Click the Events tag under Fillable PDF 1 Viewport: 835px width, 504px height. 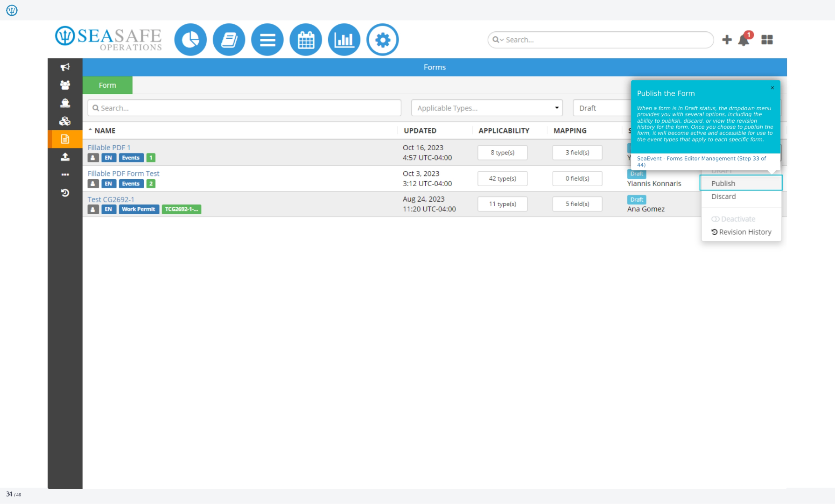click(131, 158)
